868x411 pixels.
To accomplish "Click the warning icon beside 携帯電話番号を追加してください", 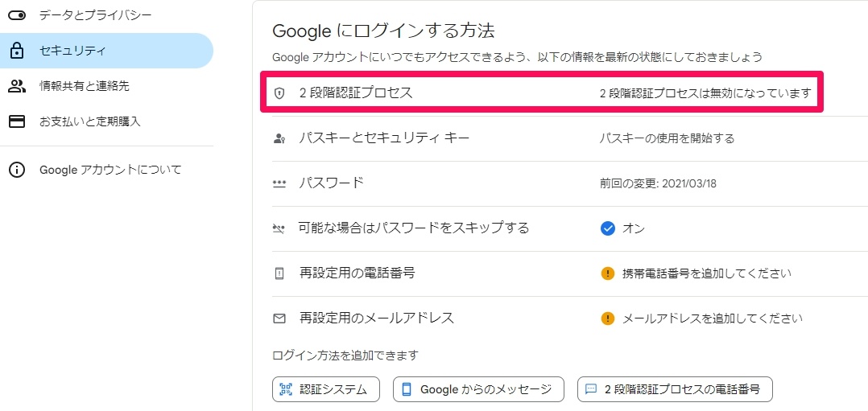I will click(608, 273).
